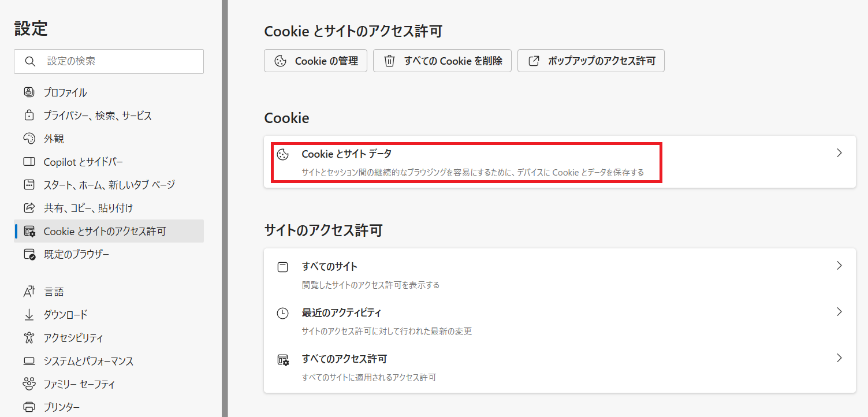
Task: Click the Copilot and Sidebar icon
Action: click(29, 162)
